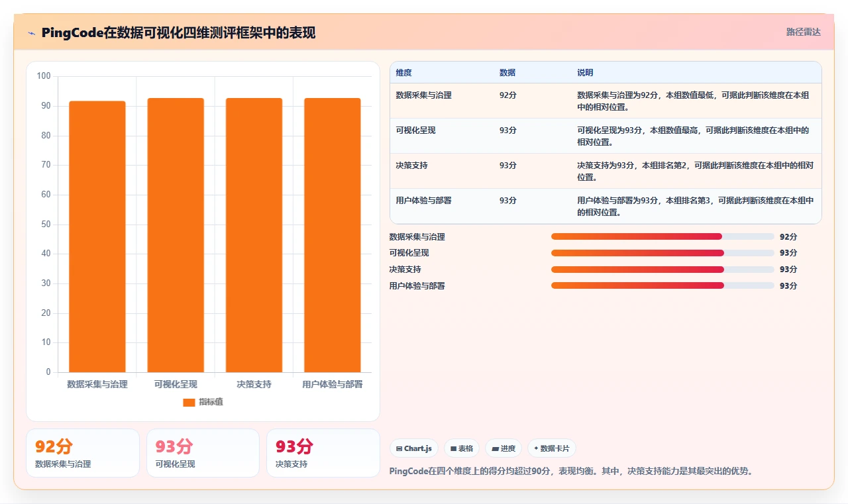
Task: Click the 用户体验与部署 progress bar
Action: click(x=662, y=285)
